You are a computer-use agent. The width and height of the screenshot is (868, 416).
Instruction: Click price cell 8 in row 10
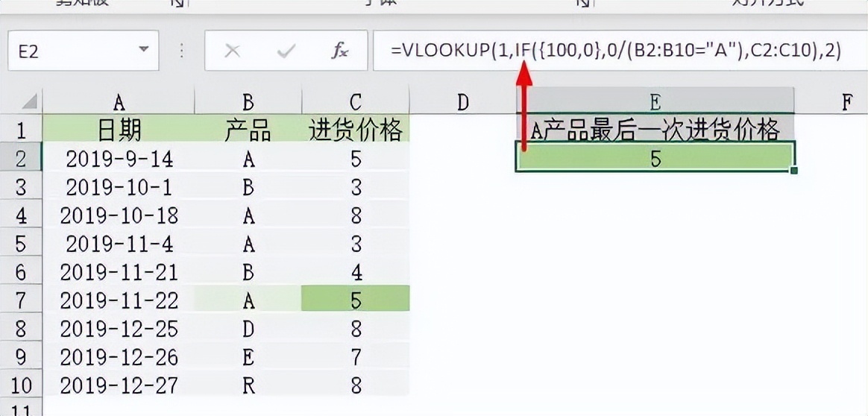point(356,385)
